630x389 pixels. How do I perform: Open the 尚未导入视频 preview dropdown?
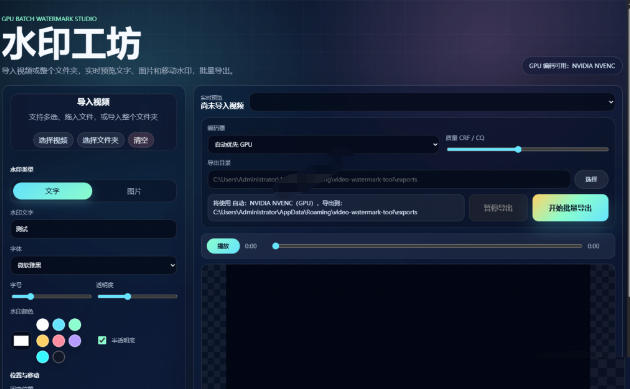pos(433,102)
